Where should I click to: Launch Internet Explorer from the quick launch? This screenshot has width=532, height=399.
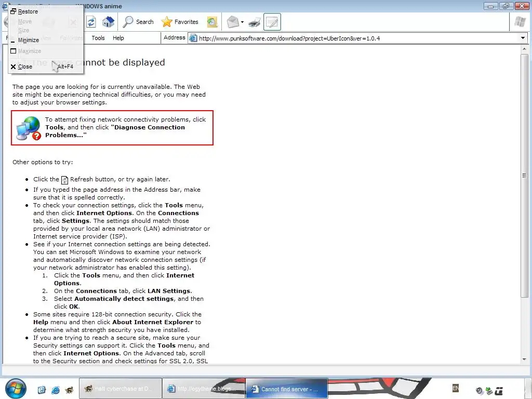click(55, 390)
